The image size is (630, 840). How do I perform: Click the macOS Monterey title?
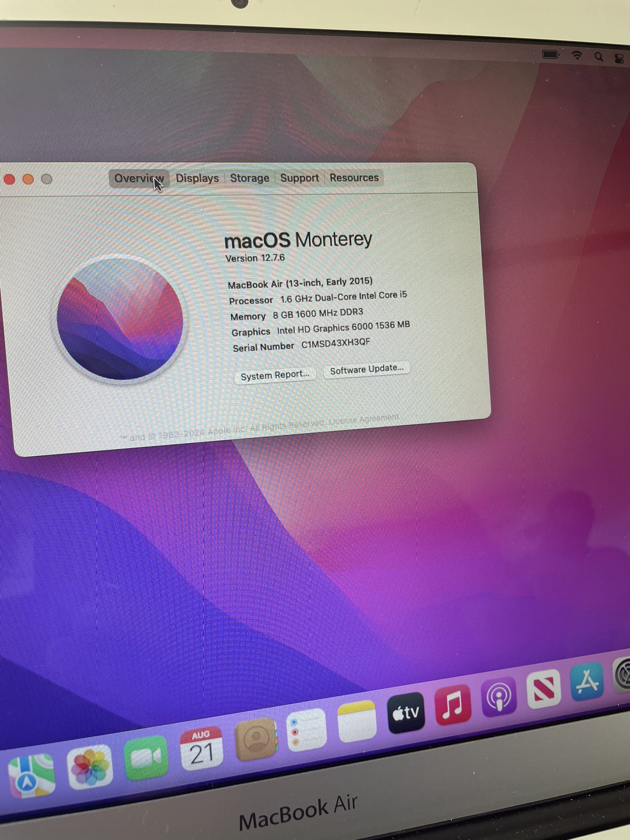[x=298, y=240]
